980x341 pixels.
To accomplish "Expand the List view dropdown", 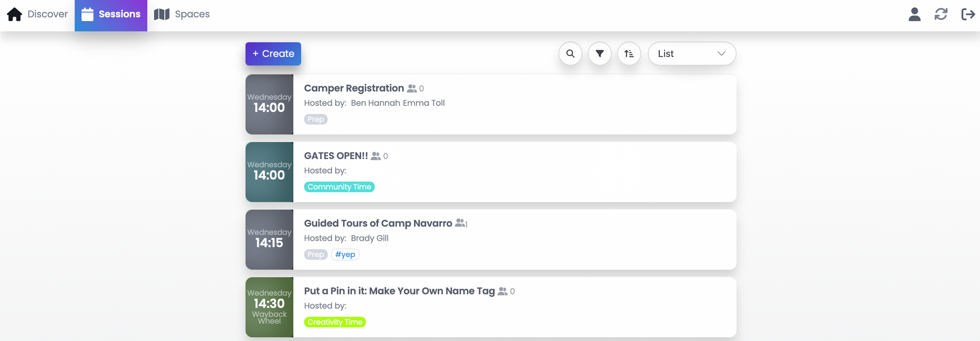I will point(692,53).
